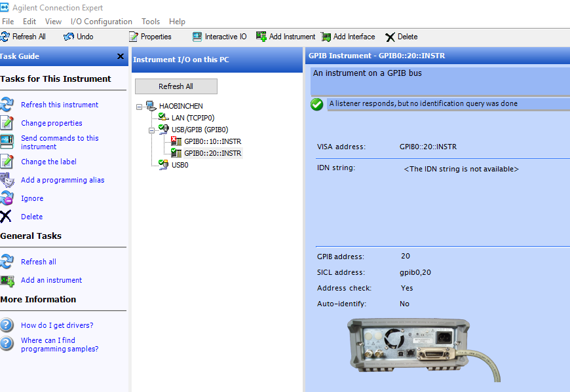Viewport: 570px width, 392px height.
Task: Open the I/O Configuration menu
Action: 102,22
